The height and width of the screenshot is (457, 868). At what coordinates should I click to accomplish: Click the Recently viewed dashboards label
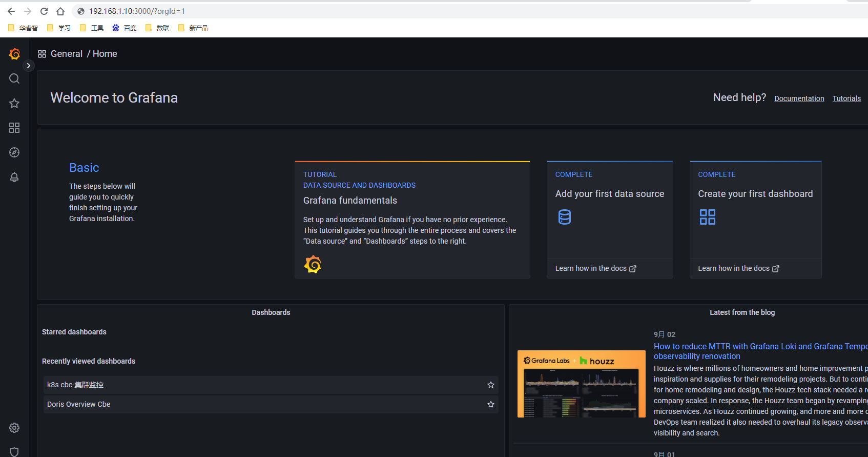(89, 361)
